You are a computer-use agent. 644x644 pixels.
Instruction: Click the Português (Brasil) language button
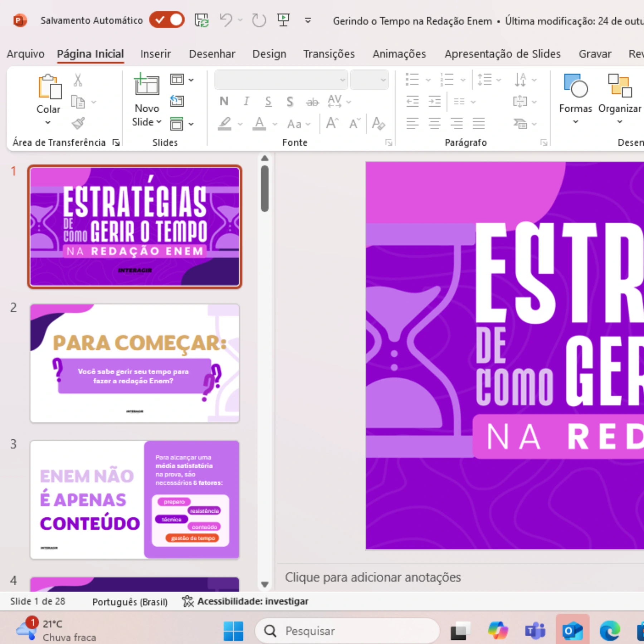(x=130, y=602)
